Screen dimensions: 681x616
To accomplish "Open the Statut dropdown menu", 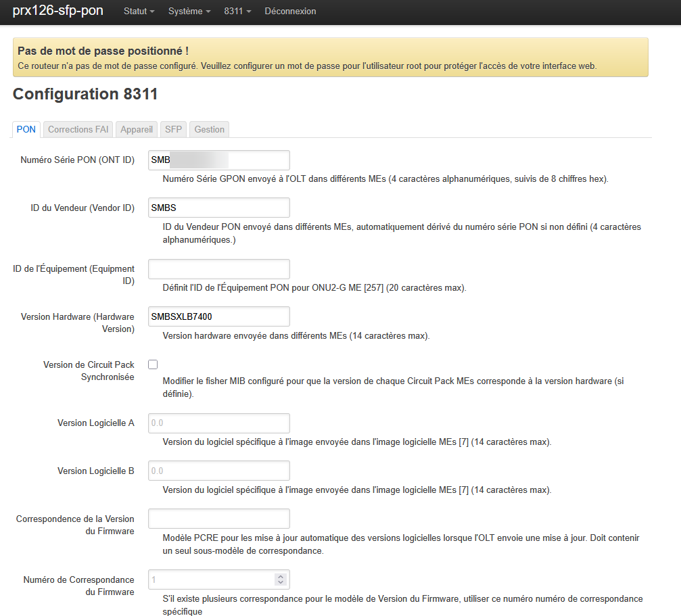I will (139, 11).
